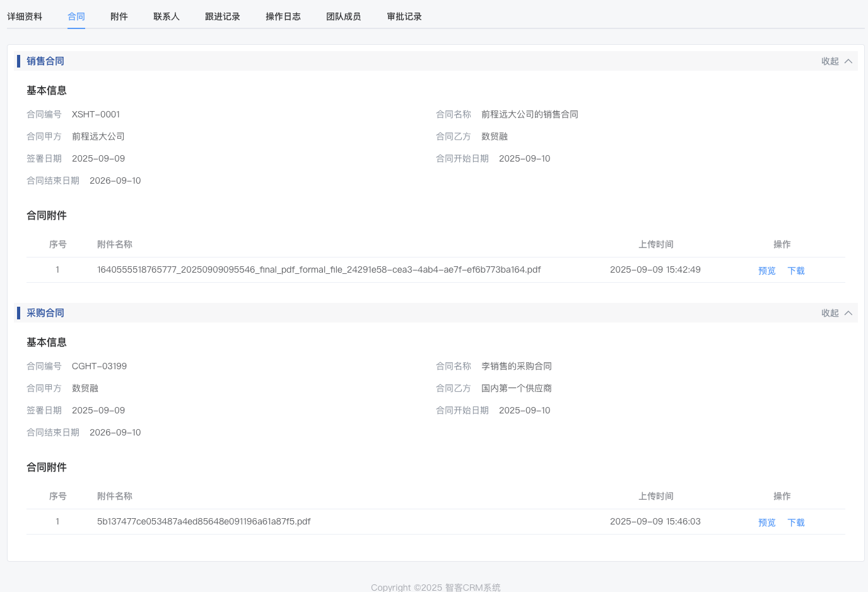The height and width of the screenshot is (592, 868).
Task: Preview the purchase contract PDF attachment
Action: (x=767, y=523)
